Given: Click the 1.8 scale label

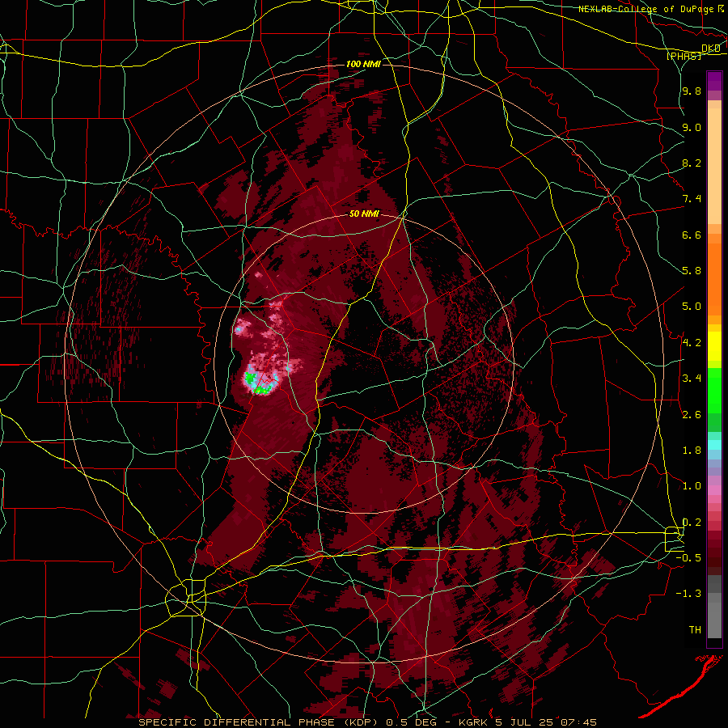Looking at the screenshot, I should (x=692, y=451).
